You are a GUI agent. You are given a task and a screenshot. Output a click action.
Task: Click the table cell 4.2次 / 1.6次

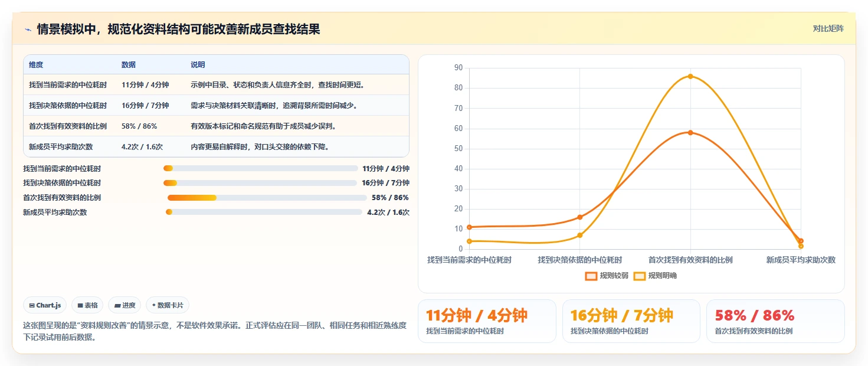coord(142,147)
